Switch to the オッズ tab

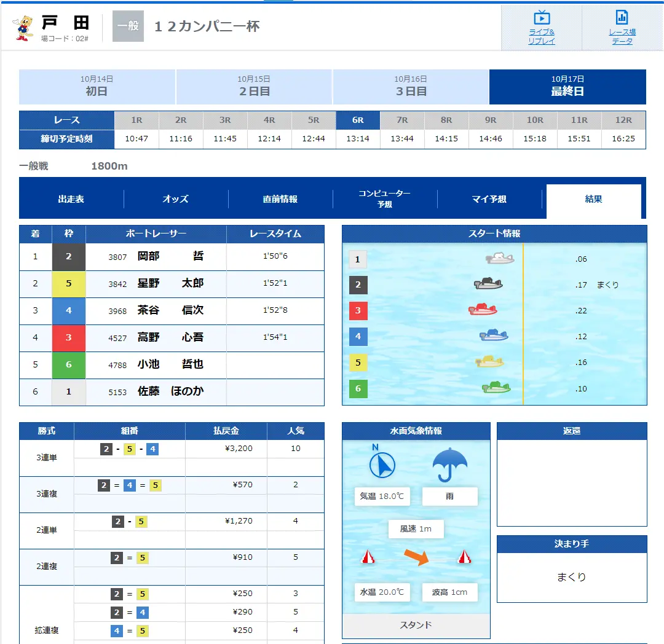(176, 199)
